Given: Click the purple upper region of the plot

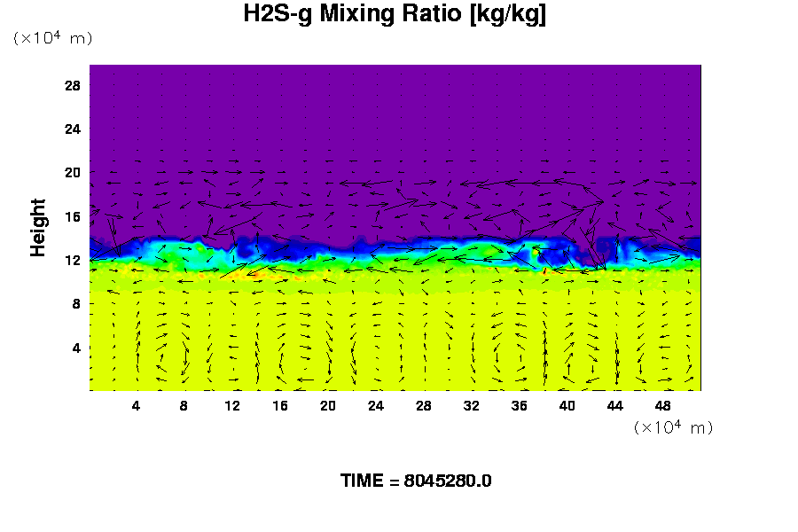Looking at the screenshot, I should click(395, 115).
